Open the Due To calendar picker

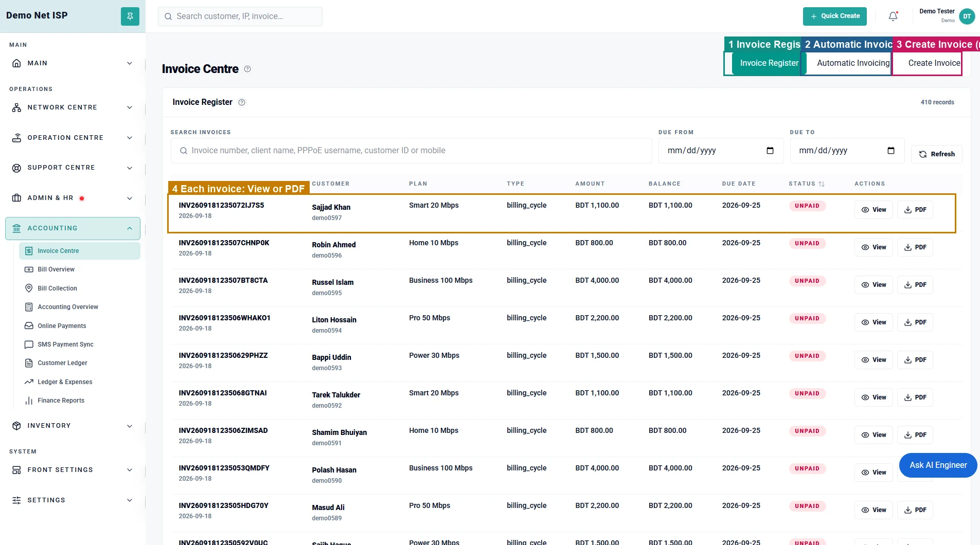891,151
